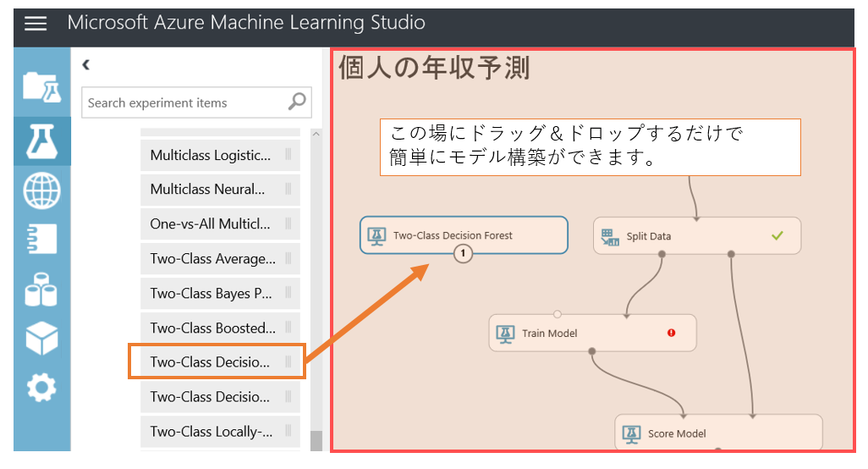Click Split Data left output port
The image size is (868, 469).
click(662, 254)
